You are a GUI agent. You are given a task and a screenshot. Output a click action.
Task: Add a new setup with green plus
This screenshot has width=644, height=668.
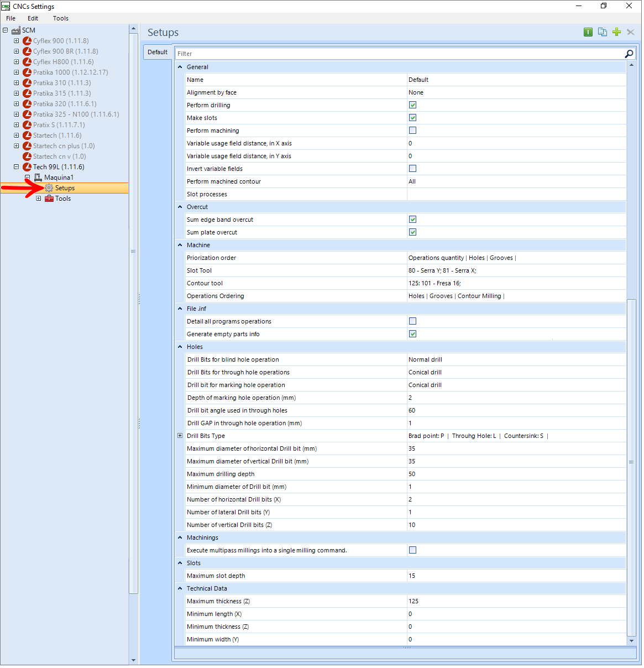point(617,32)
